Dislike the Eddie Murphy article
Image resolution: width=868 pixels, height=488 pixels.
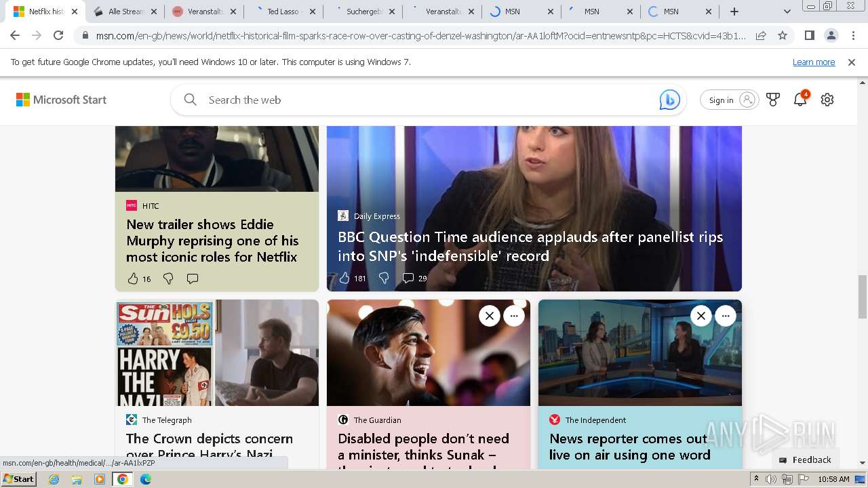(x=168, y=279)
